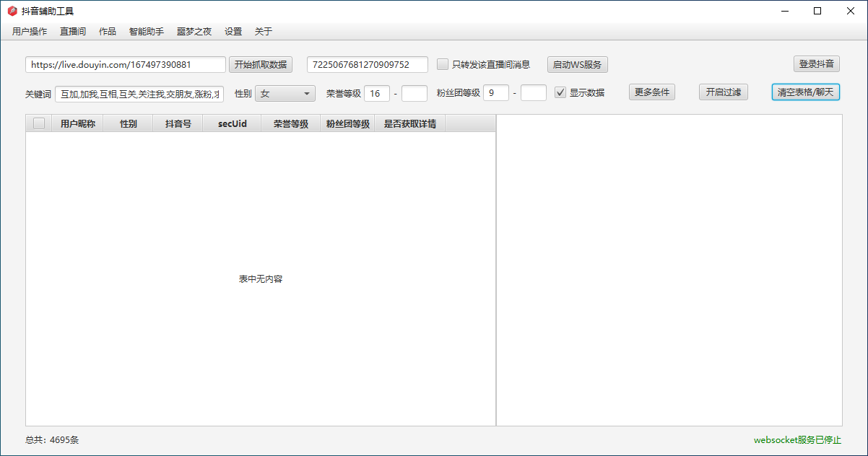Open 更多条件 filter options

tap(652, 92)
